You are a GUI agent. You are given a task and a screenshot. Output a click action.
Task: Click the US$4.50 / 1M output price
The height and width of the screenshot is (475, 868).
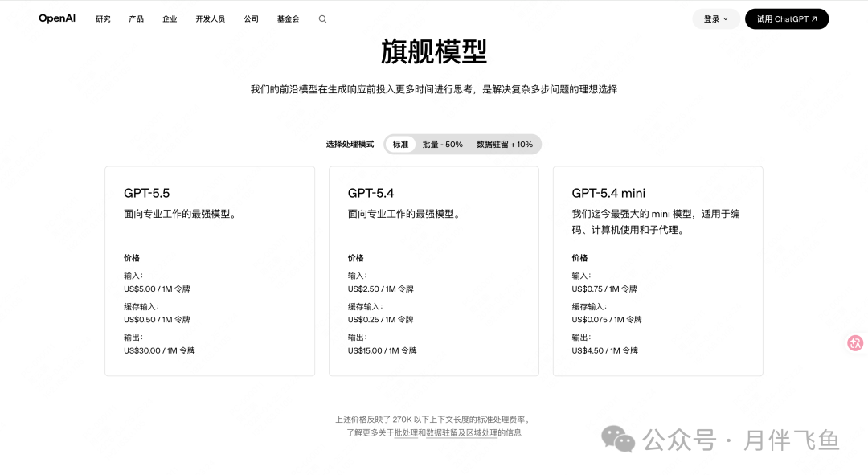coord(605,350)
